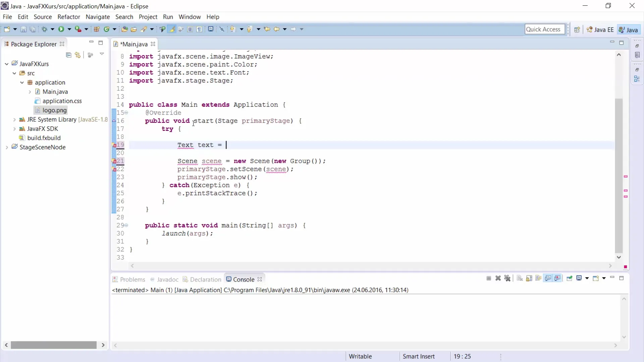Select build.fxbuild file

[44, 138]
